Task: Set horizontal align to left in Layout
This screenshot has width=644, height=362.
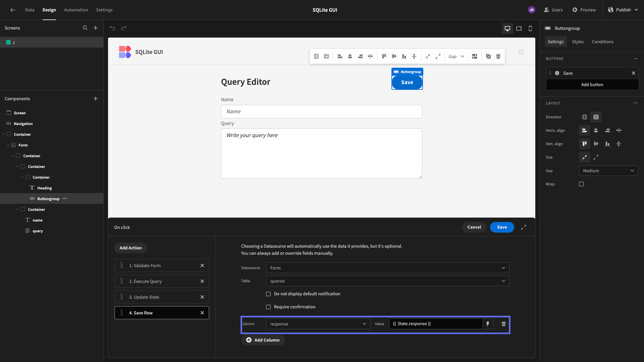Action: click(585, 130)
